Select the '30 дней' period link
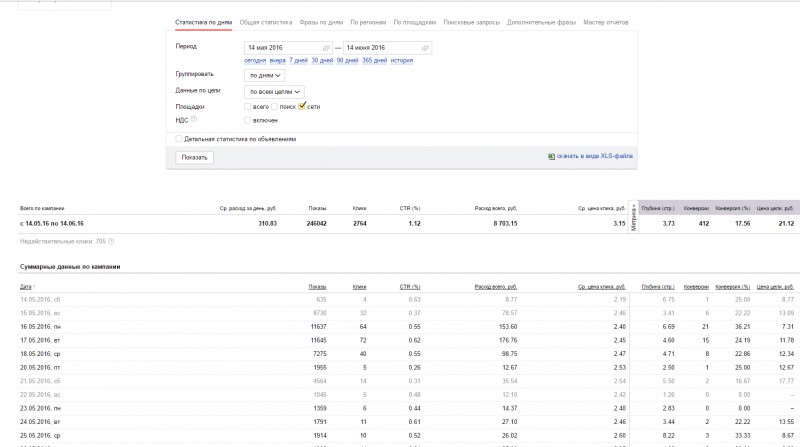The height and width of the screenshot is (447, 800). 321,60
